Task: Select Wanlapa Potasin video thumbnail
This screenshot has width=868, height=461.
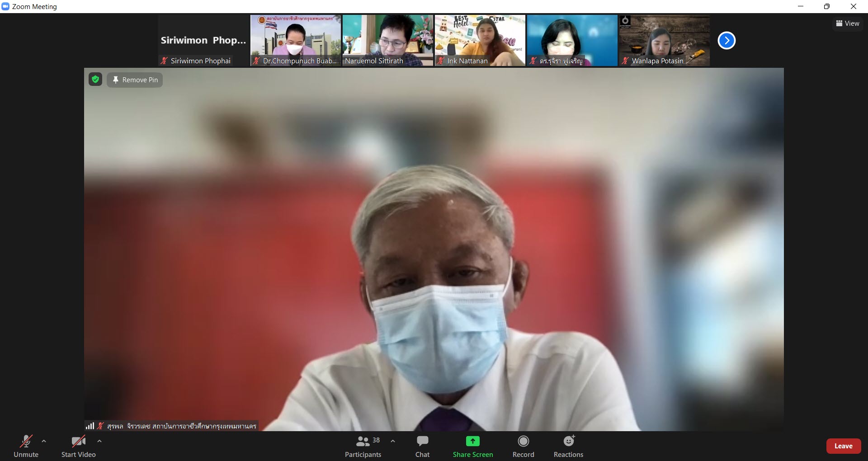Action: (x=664, y=40)
